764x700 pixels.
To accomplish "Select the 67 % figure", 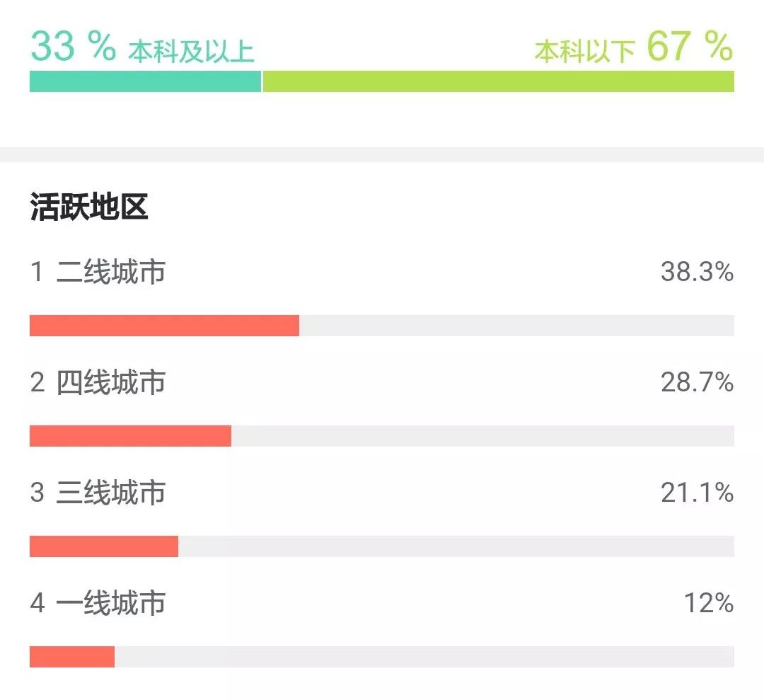I will 689,46.
